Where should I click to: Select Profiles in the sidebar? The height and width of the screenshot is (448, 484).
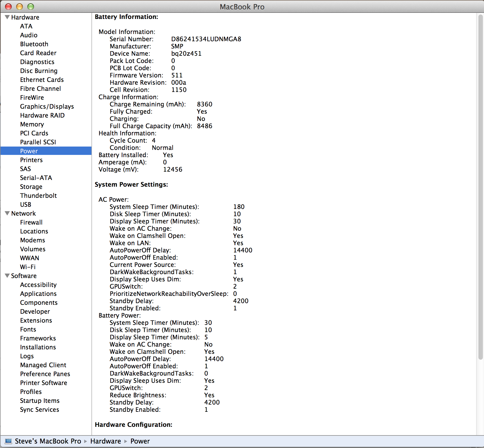pos(31,392)
